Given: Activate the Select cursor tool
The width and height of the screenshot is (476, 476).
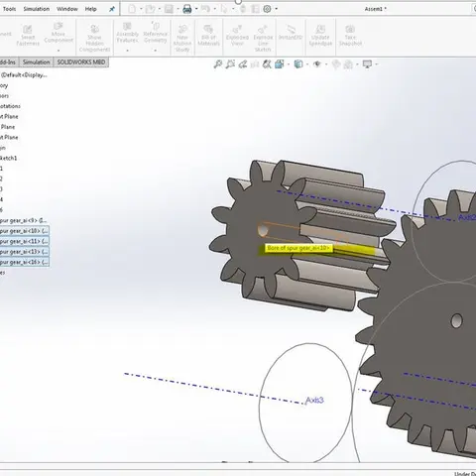Looking at the screenshot, I should pyautogui.click(x=224, y=9).
